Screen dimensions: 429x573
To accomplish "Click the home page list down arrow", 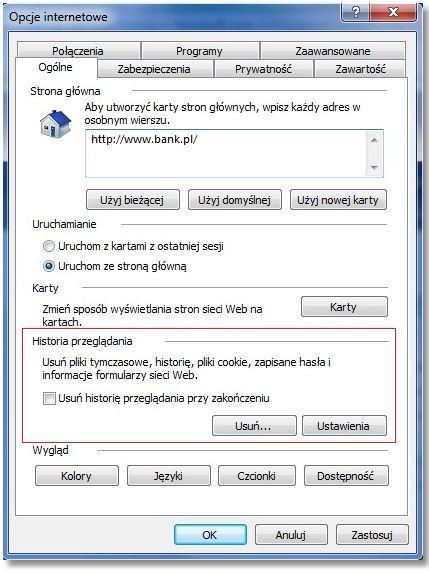I will point(374,167).
